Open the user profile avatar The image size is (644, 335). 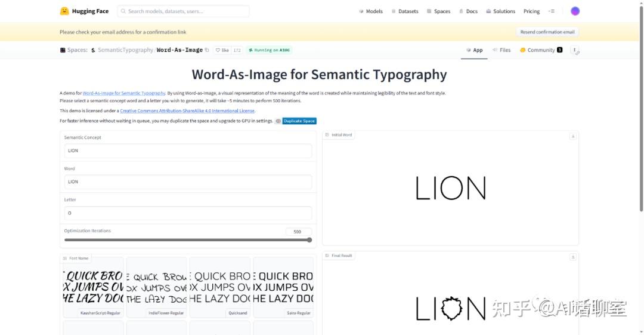(575, 11)
